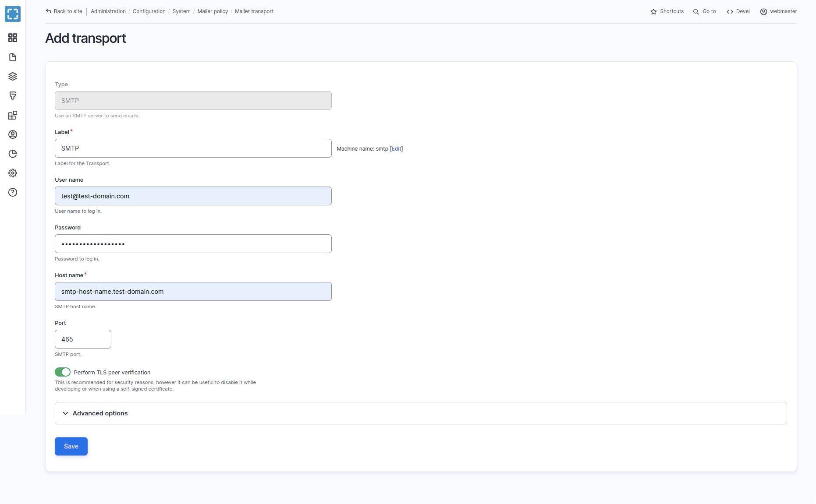Open the Structure layers icon in sidebar
This screenshot has height=504, width=816.
(x=13, y=77)
